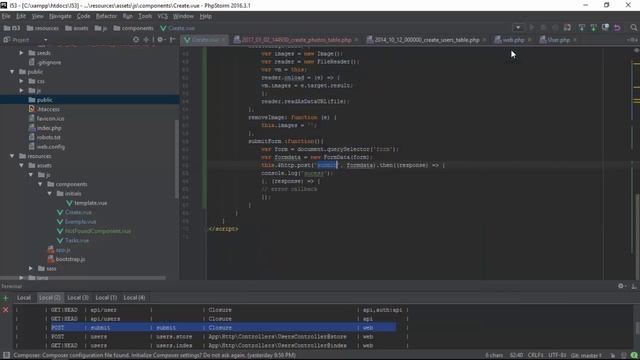This screenshot has width=640, height=360.
Task: Click the Run (play) toolbar icon
Action: point(531,28)
